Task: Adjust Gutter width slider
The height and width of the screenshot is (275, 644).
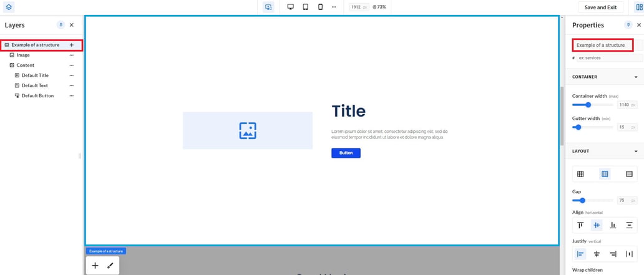Action: click(x=578, y=127)
